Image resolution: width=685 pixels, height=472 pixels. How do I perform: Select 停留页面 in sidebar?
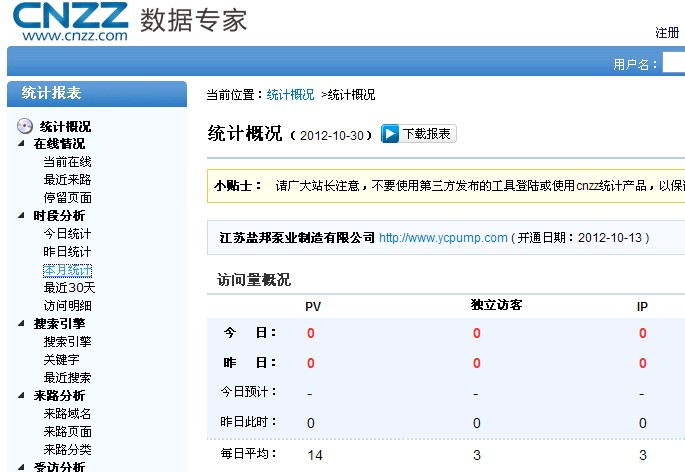coord(67,198)
